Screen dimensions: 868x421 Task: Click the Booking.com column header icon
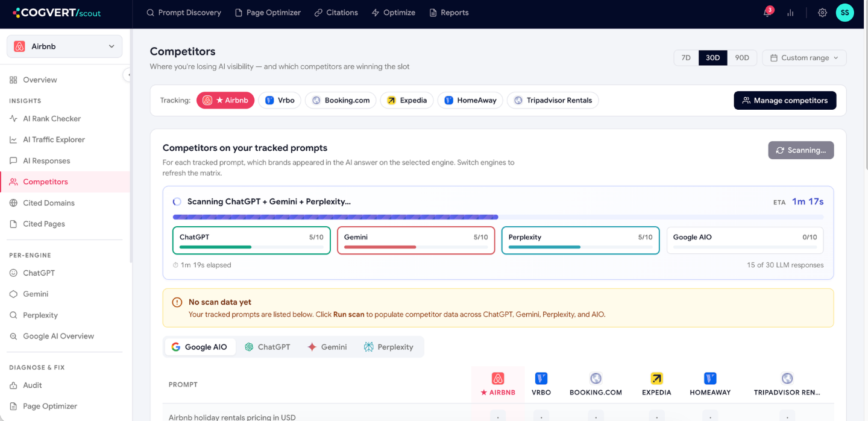596,378
